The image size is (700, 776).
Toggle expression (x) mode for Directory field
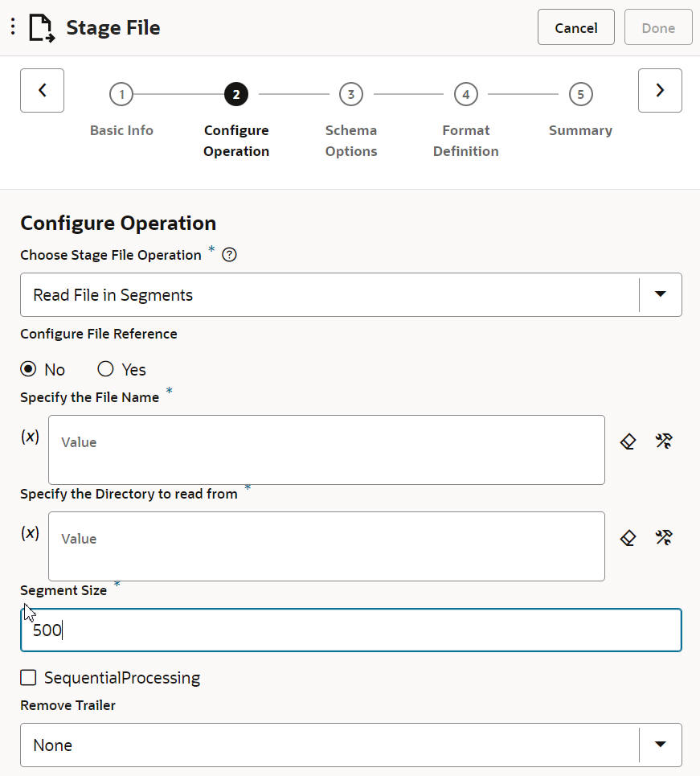30,533
